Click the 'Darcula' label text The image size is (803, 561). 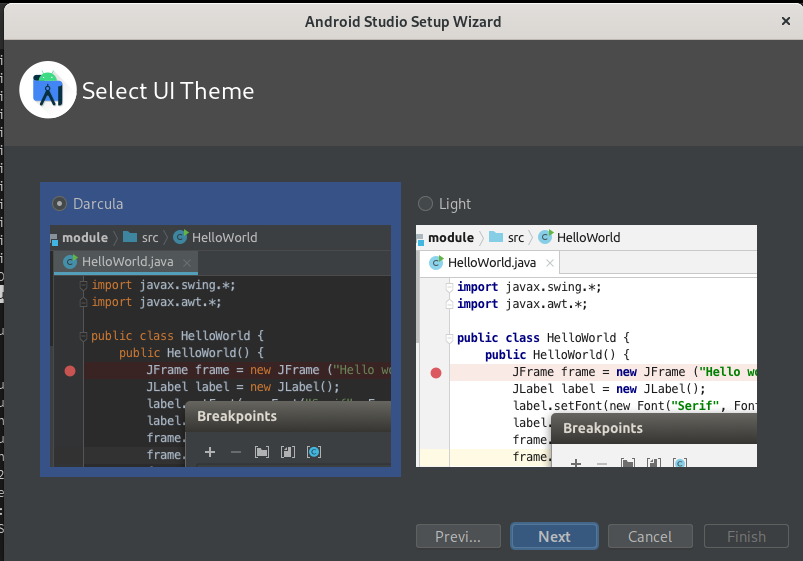98,204
